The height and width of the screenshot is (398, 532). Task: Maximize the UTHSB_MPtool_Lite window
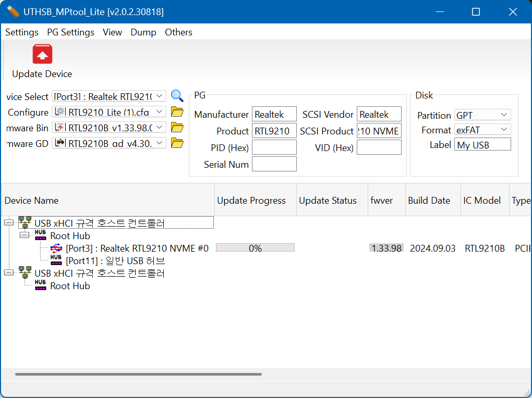[x=476, y=12]
